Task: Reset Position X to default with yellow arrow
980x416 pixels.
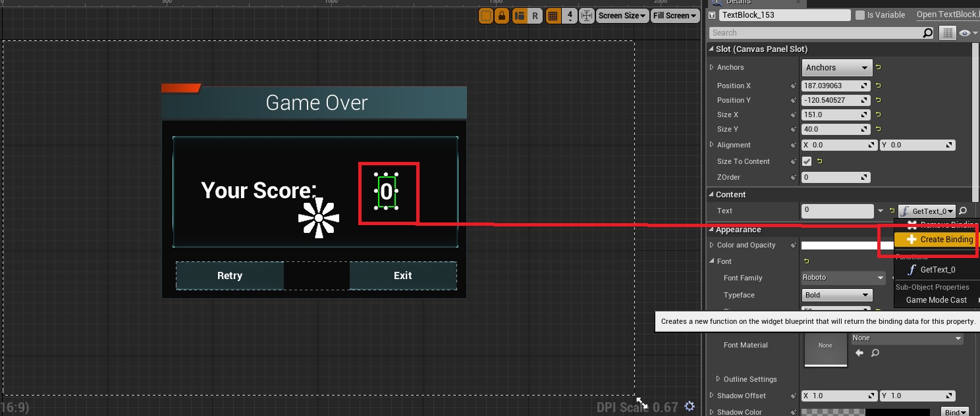Action: coord(878,86)
